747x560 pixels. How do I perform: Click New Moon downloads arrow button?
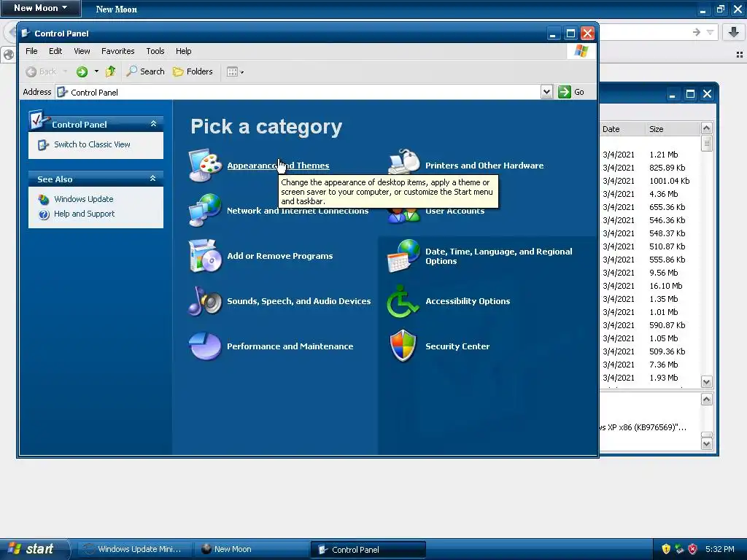[x=734, y=32]
